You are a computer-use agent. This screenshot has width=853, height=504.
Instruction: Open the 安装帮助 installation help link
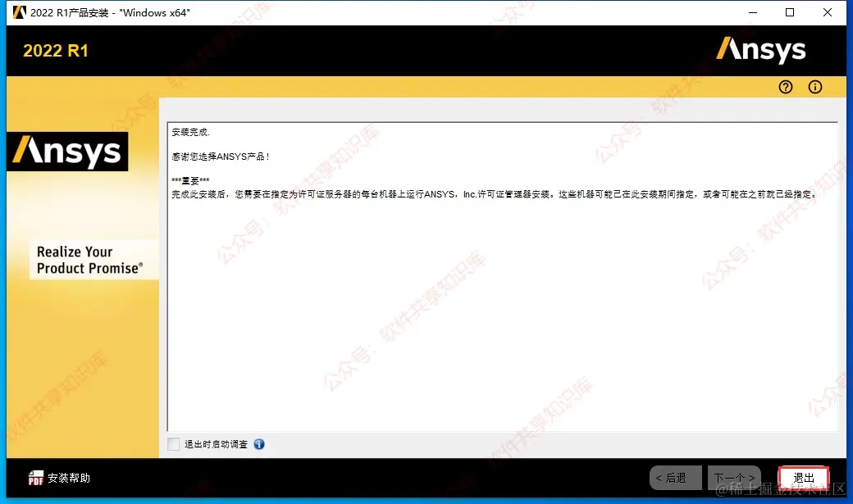[69, 478]
